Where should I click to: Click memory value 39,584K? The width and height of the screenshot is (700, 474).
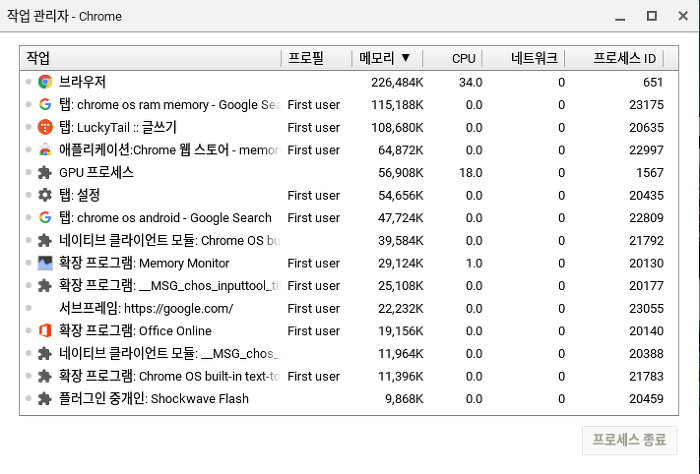(400, 241)
